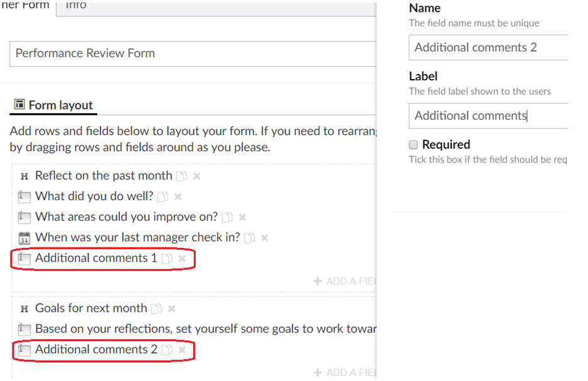Click 'Add a field' in the first row
Image resolution: width=588 pixels, height=381 pixels.
click(x=345, y=281)
